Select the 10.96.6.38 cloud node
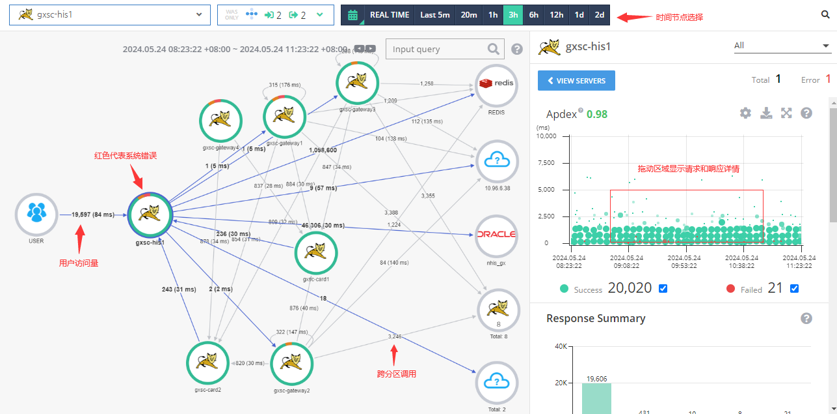Screen dimensions: 837x414 coord(496,161)
